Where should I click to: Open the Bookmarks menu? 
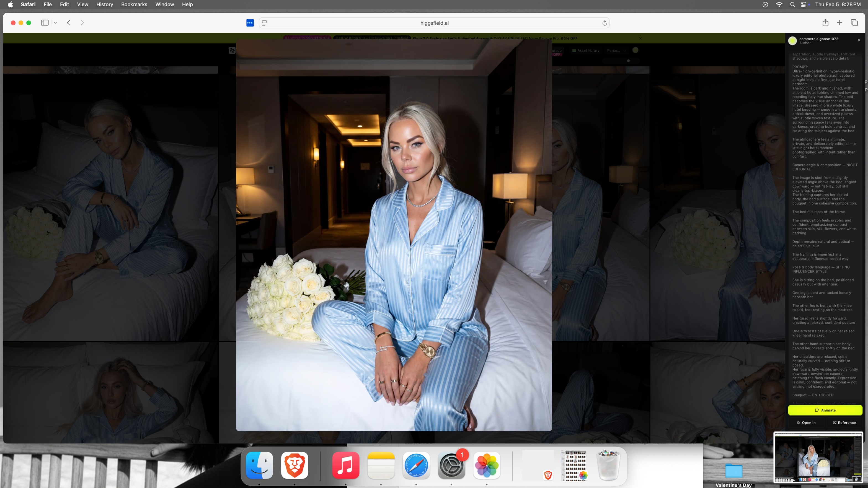pos(134,4)
